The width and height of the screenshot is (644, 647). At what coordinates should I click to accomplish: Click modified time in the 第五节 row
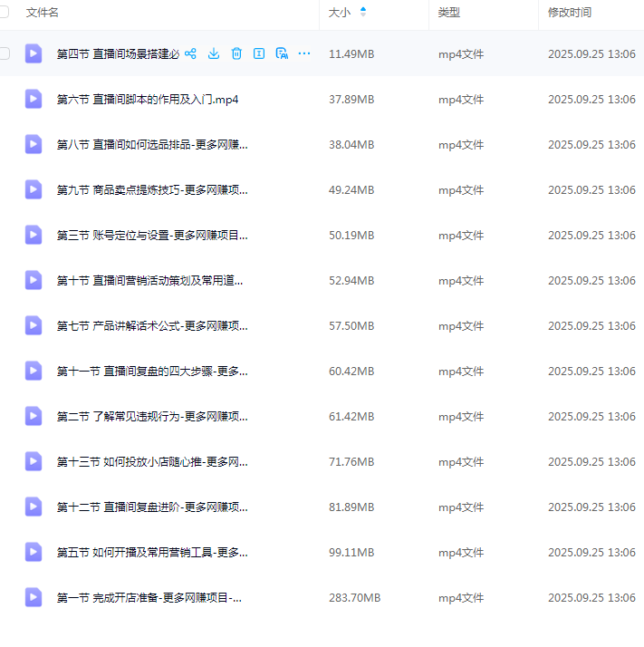coord(591,553)
